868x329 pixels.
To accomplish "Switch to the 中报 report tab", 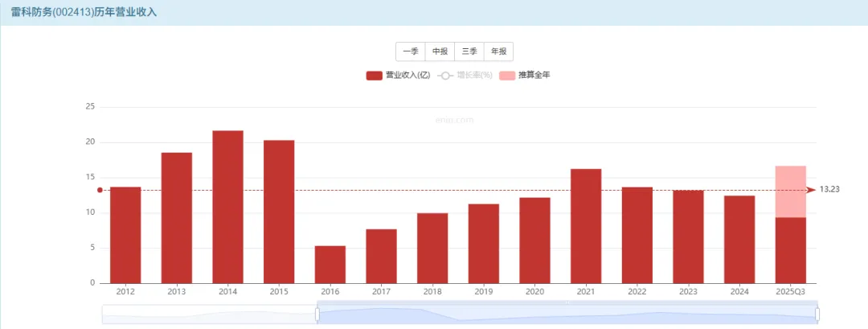I will [x=440, y=51].
